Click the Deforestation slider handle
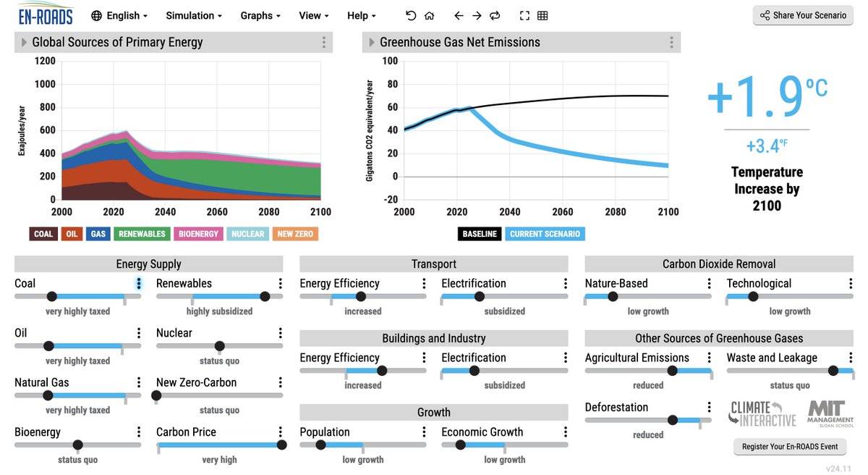The width and height of the screenshot is (868, 475). tap(673, 420)
